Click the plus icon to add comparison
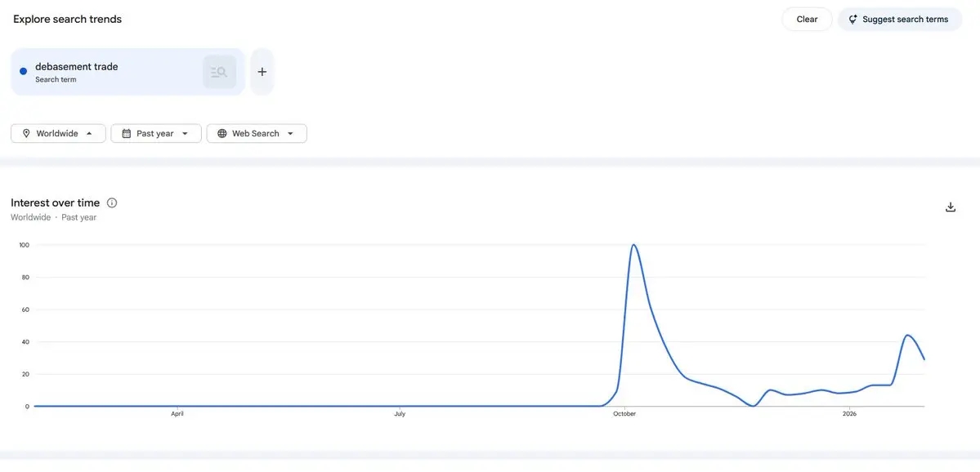The width and height of the screenshot is (980, 472). 262,72
